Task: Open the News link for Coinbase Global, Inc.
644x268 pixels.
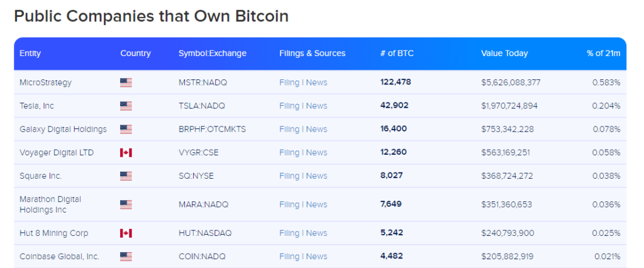Action: [316, 257]
